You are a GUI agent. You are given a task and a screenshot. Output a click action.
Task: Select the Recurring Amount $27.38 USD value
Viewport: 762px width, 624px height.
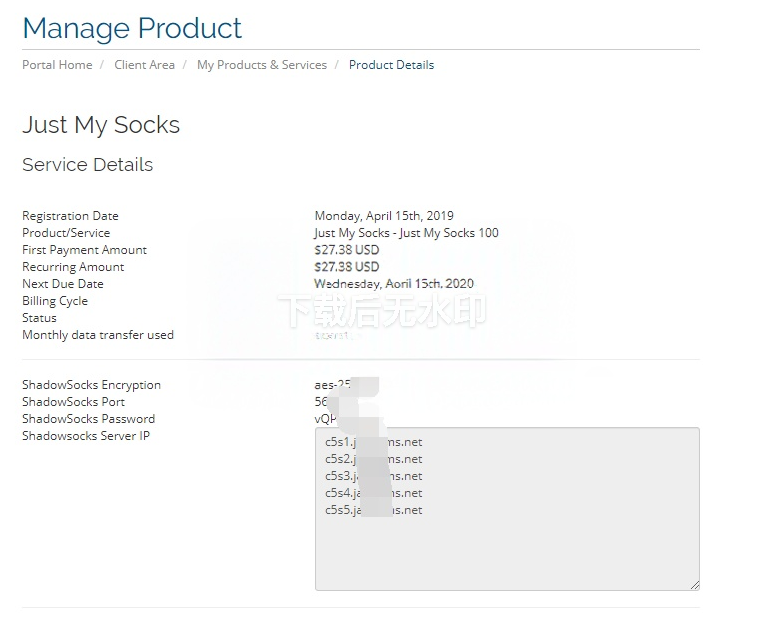coord(346,267)
